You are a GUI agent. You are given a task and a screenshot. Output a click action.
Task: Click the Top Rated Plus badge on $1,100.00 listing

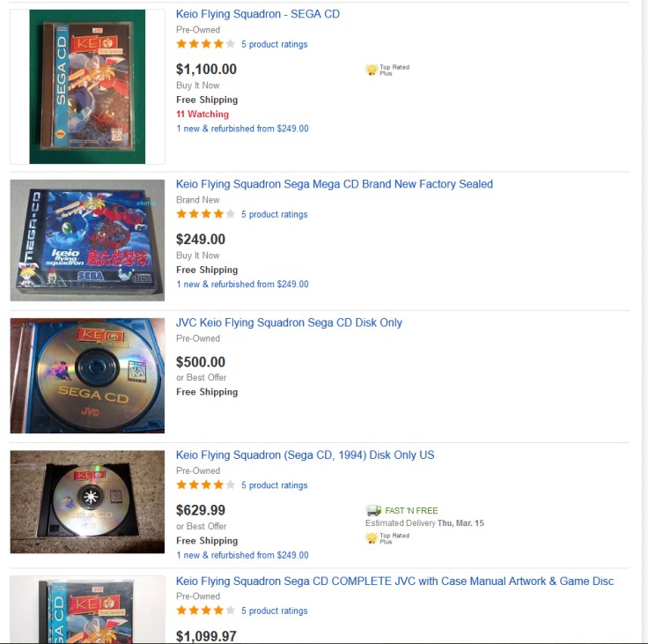point(387,70)
